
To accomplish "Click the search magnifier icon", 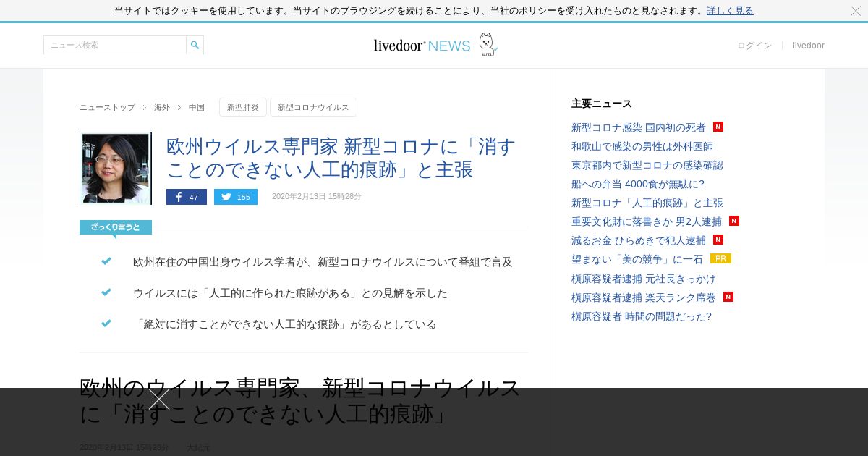I will tap(195, 45).
